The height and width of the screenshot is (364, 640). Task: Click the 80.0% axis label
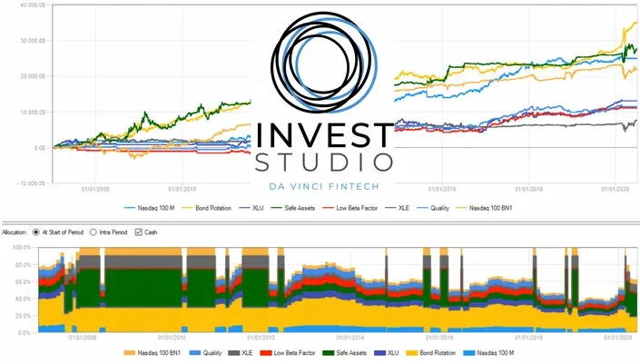pos(24,265)
